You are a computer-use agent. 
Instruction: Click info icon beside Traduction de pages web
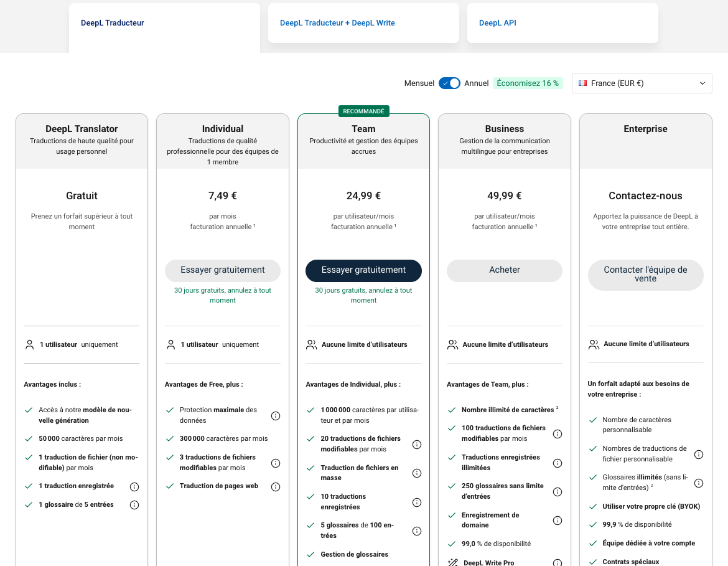coord(275,486)
